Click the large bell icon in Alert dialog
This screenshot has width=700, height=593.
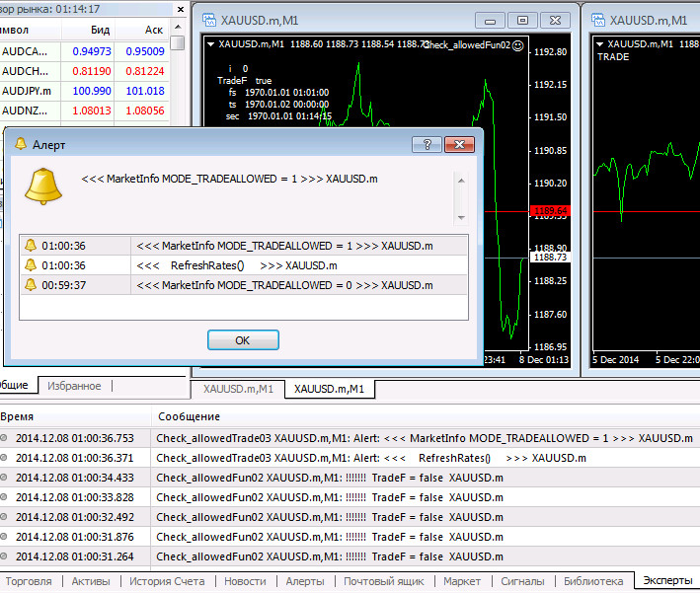[x=43, y=186]
